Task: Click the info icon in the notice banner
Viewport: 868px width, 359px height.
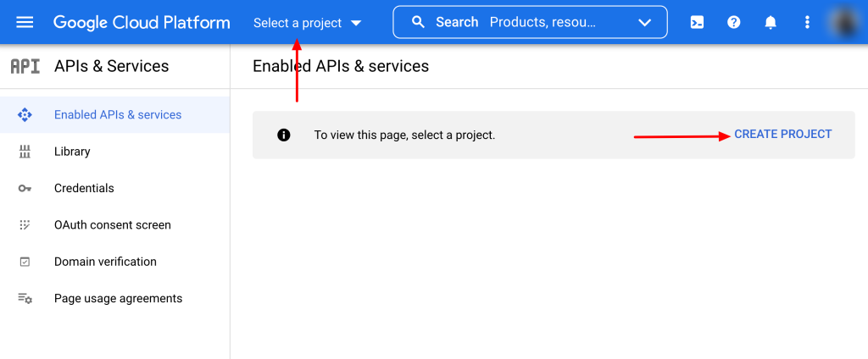Action: (x=283, y=135)
